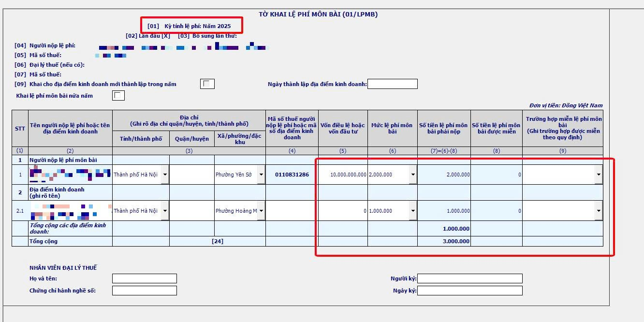
Task: Expand the Phường Hoàng M ward dropdown
Action: 261,211
